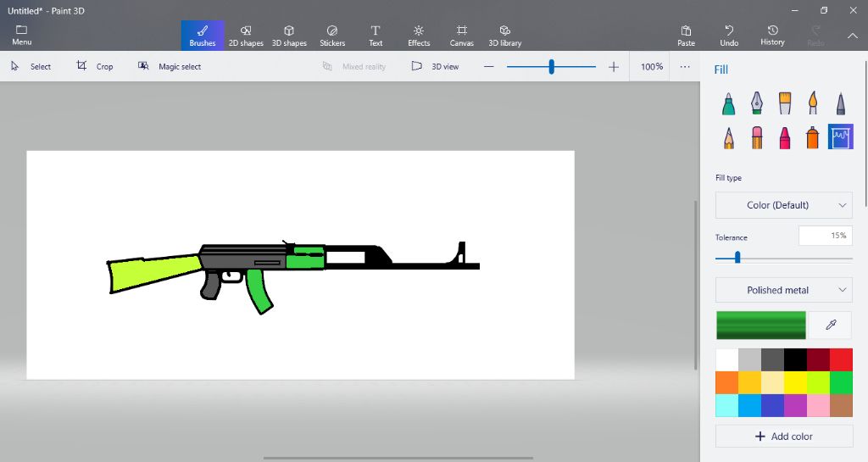
Task: Zoom out with the minus button
Action: pyautogui.click(x=488, y=67)
